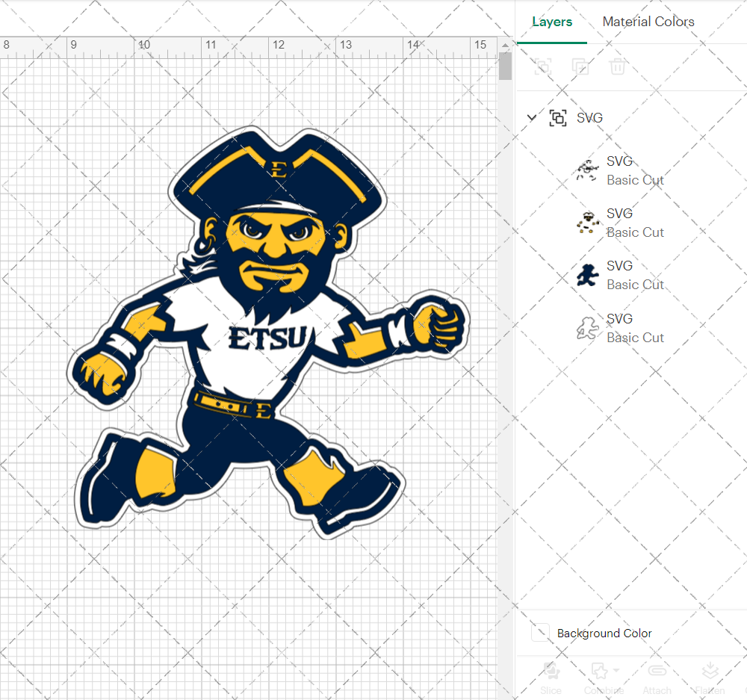This screenshot has width=747, height=700.
Task: Click the Slice tool
Action: click(x=551, y=678)
